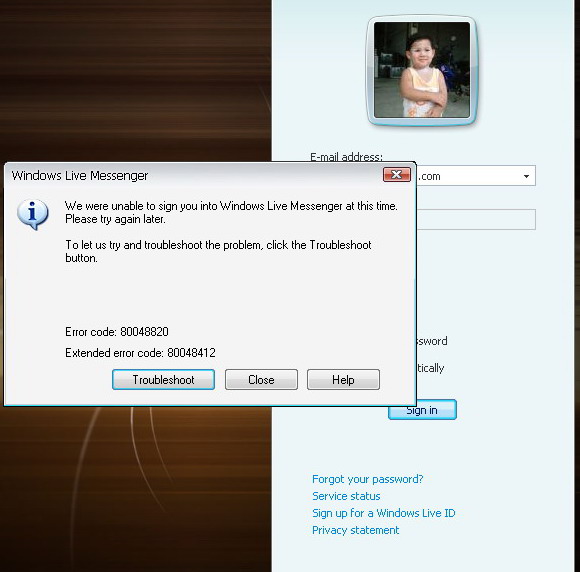
Task: Click the Close button in dialog
Action: click(x=261, y=380)
